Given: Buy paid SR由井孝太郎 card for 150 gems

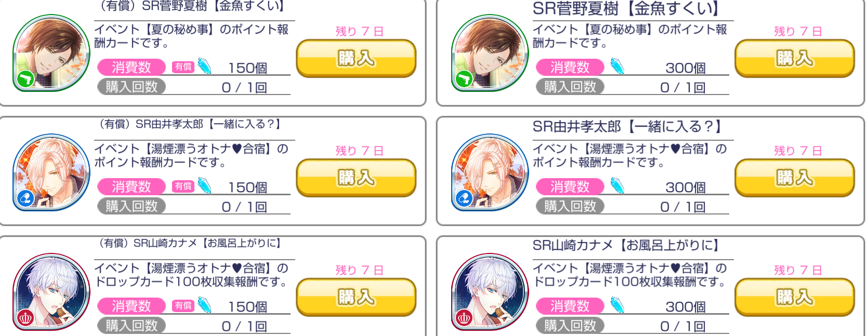Looking at the screenshot, I should tap(356, 178).
